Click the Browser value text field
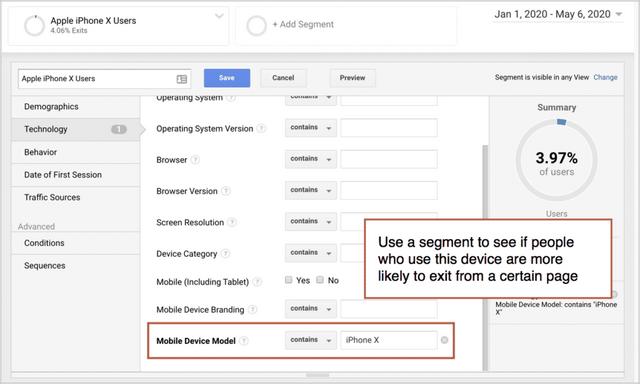The image size is (640, 384). pyautogui.click(x=389, y=159)
